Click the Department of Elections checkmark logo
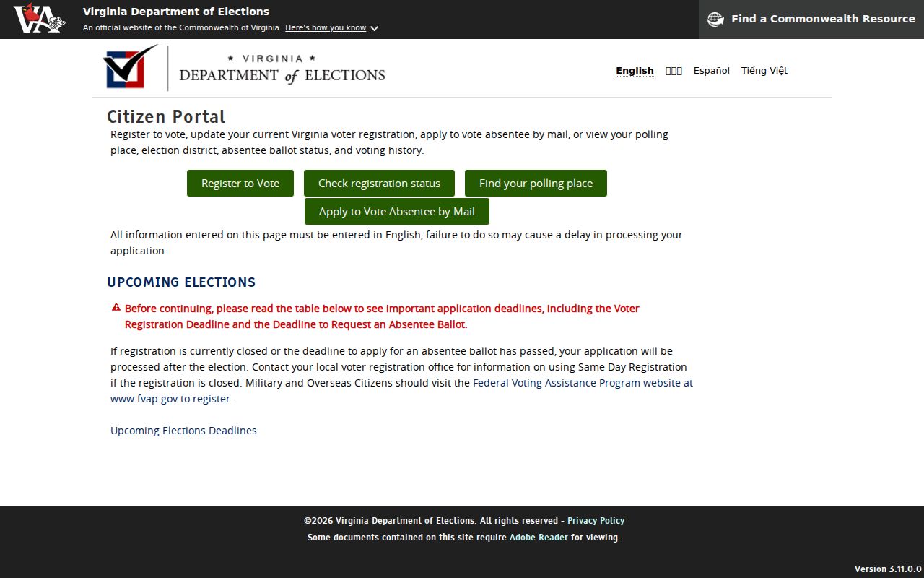This screenshot has width=924, height=578. 131,67
